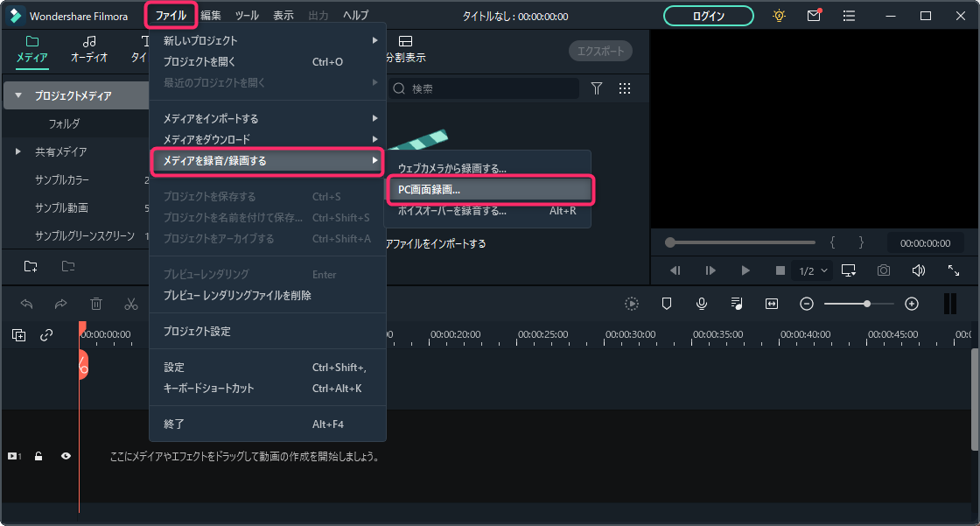Screen dimensions: 980x526
Task: Click in the 検索 search field
Action: [x=484, y=88]
